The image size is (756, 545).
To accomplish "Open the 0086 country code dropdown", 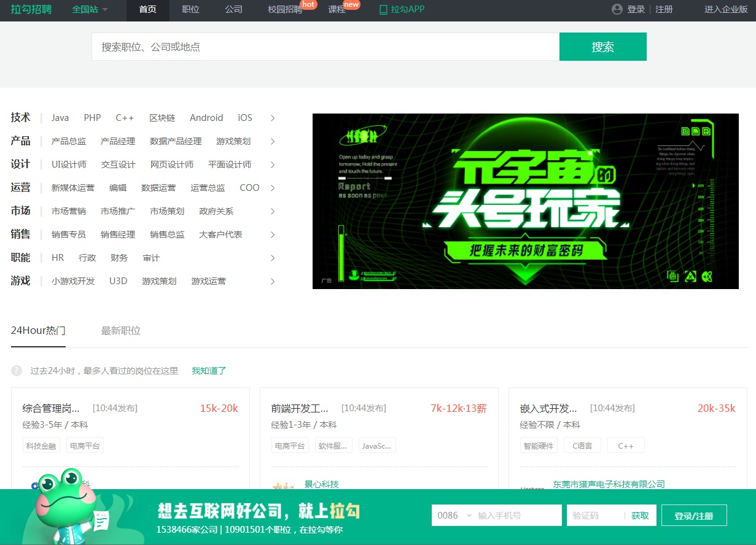I will (454, 516).
